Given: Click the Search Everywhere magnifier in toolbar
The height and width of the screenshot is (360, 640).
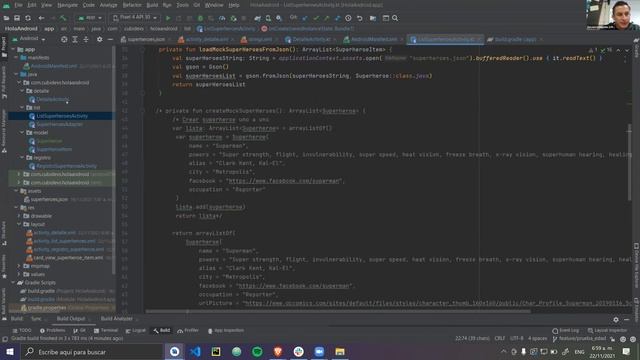Looking at the screenshot, I should pyautogui.click(x=395, y=18).
